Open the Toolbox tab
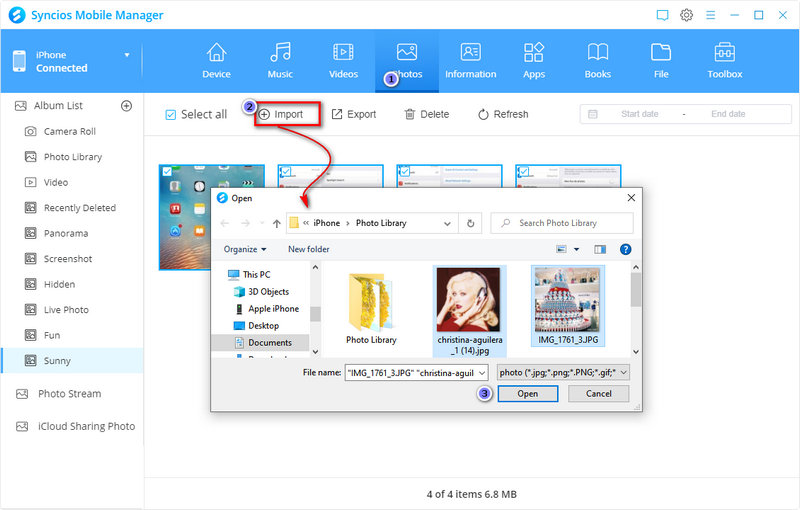This screenshot has height=510, width=800. tap(724, 61)
